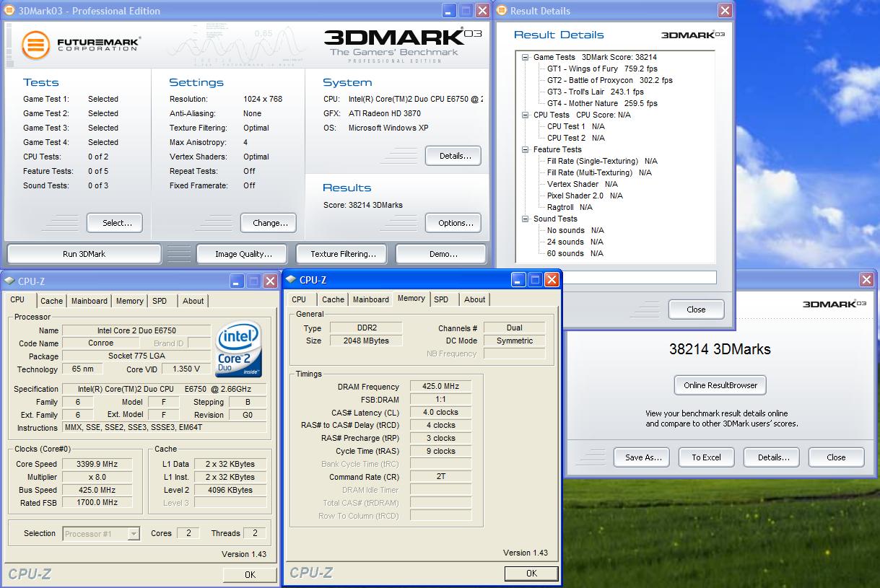The height and width of the screenshot is (588, 880).
Task: Click Select tests button
Action: click(x=115, y=223)
